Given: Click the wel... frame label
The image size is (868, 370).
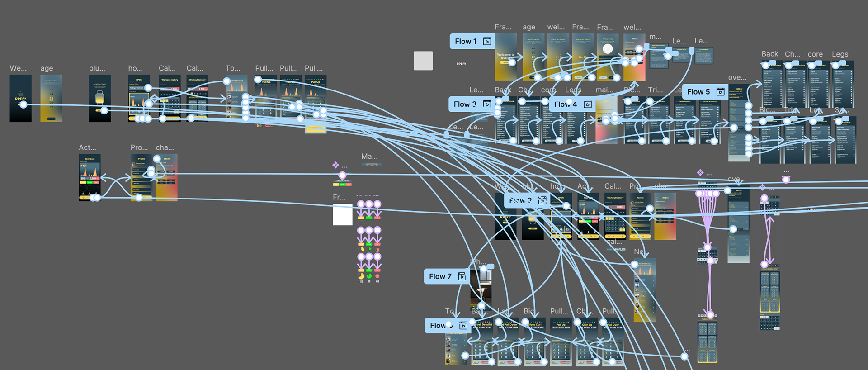Looking at the screenshot, I should click(x=632, y=27).
